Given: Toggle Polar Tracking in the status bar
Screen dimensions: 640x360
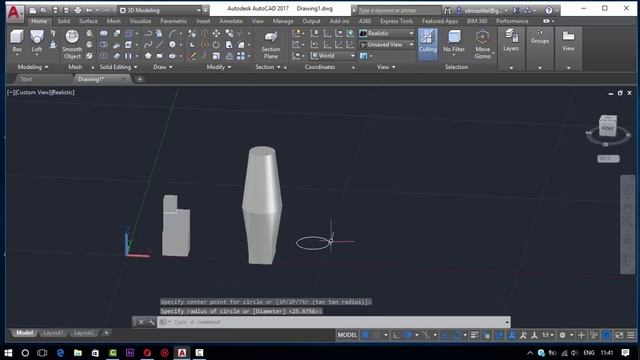Looking at the screenshot, I should pyautogui.click(x=407, y=335).
